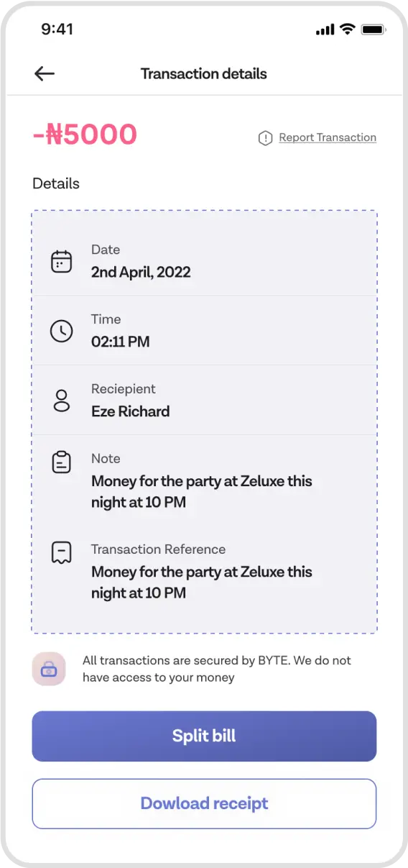The width and height of the screenshot is (408, 868).
Task: Click the 9:41 clock in status bar
Action: pos(57,29)
